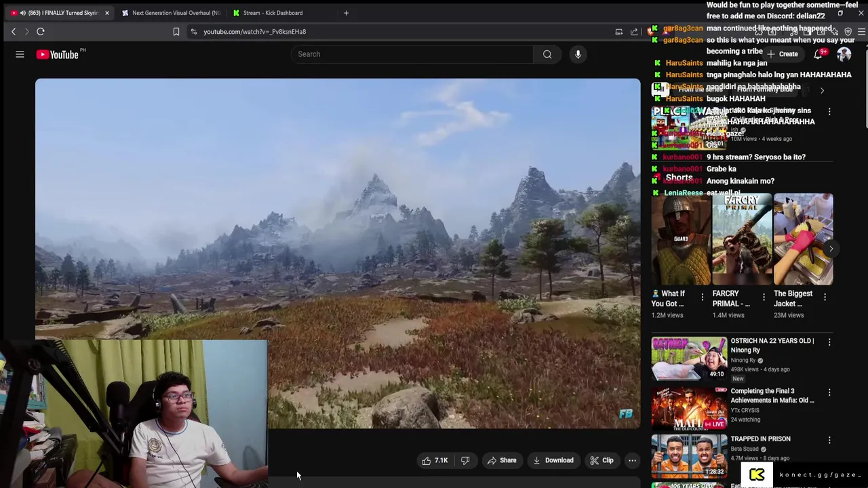This screenshot has width=868, height=488.
Task: Open the Completing the Final 3 Achievements title
Action: 772,395
